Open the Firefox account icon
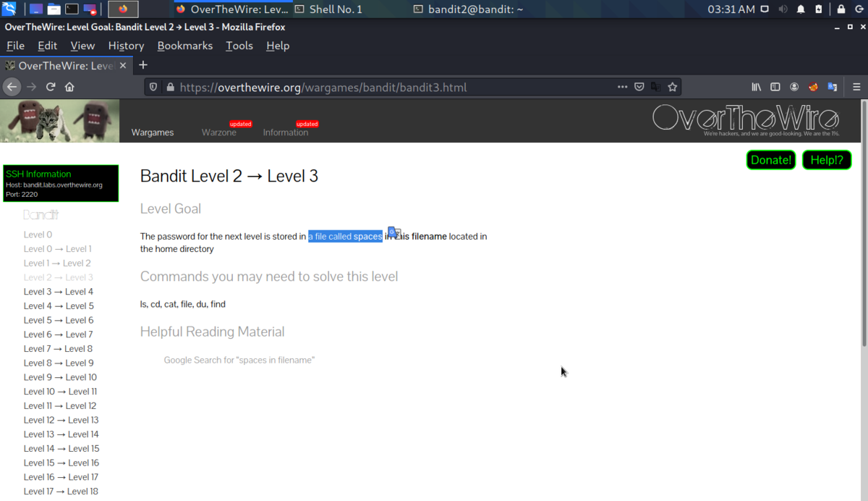Image resolution: width=868 pixels, height=501 pixels. (x=794, y=87)
